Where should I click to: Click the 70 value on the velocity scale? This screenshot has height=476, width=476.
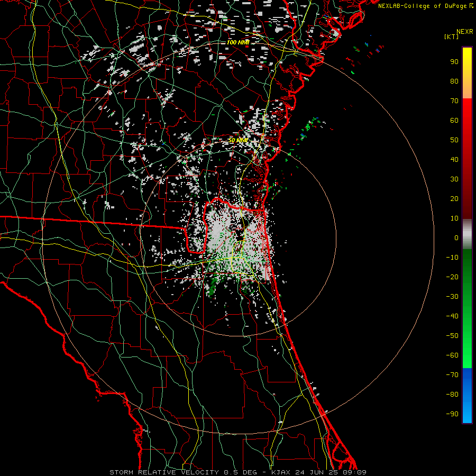454,101
